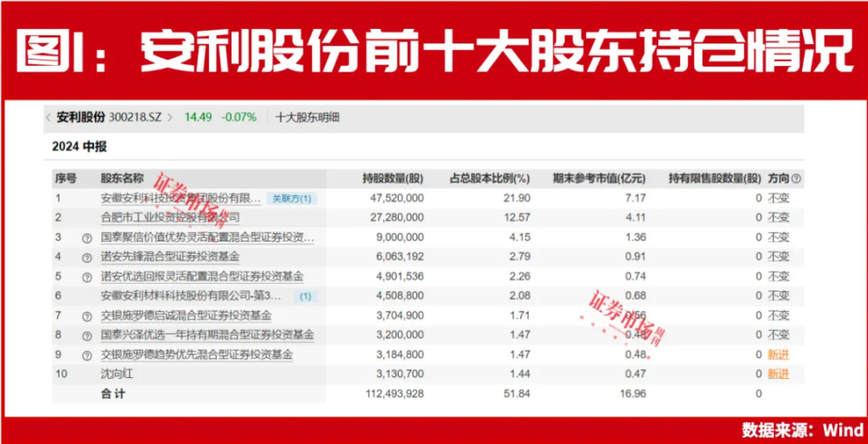The image size is (868, 444).
Task: Click the stock price 14.49
Action: click(198, 118)
